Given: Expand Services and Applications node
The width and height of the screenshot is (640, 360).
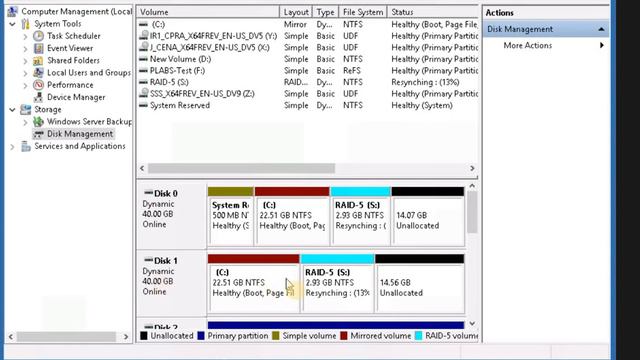Looking at the screenshot, I should point(12,147).
